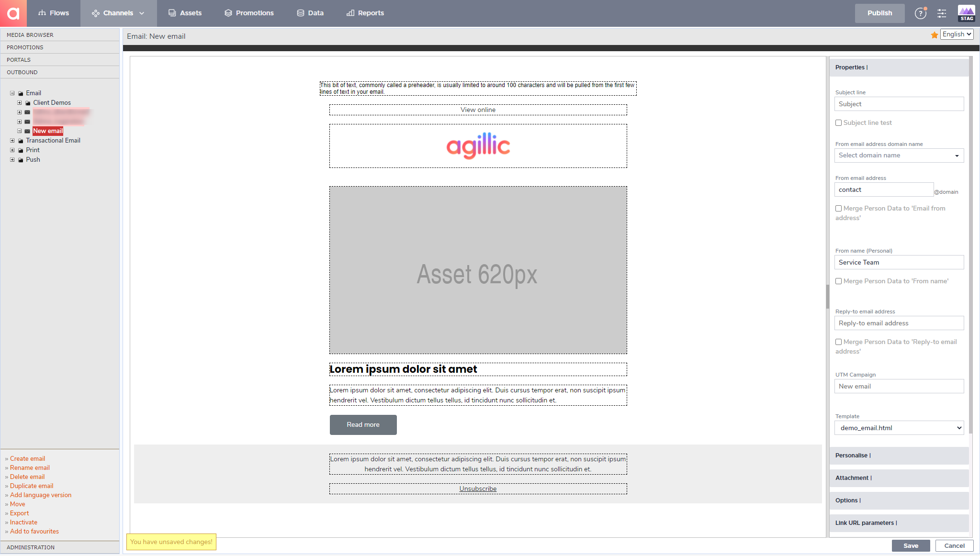The image size is (980, 556).
Task: Expand the Transactional Email folder
Action: click(x=12, y=140)
